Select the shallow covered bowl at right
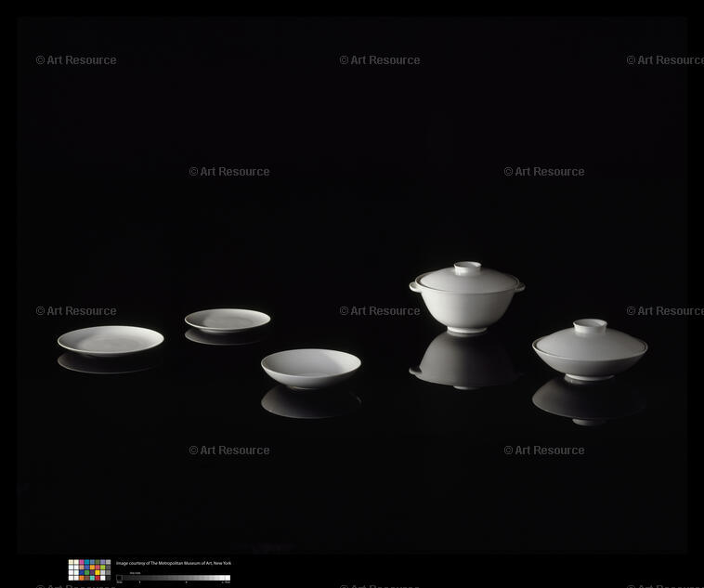This screenshot has height=588, width=704. click(x=590, y=349)
